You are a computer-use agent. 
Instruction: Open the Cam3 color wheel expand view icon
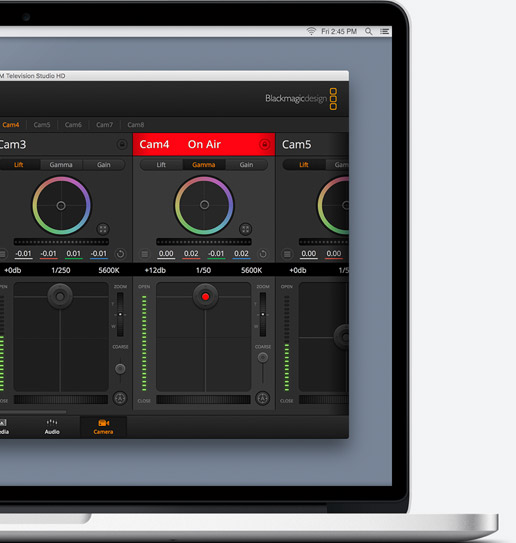103,229
